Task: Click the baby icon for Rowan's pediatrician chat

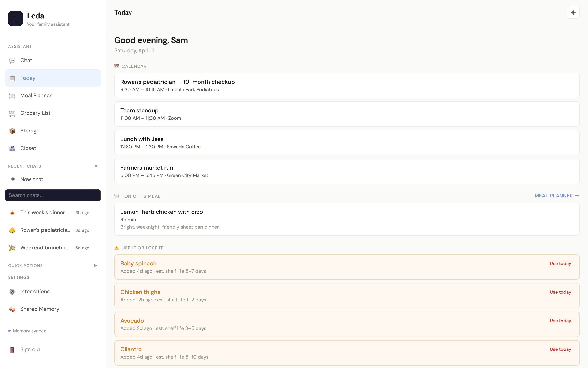Action: [x=12, y=230]
